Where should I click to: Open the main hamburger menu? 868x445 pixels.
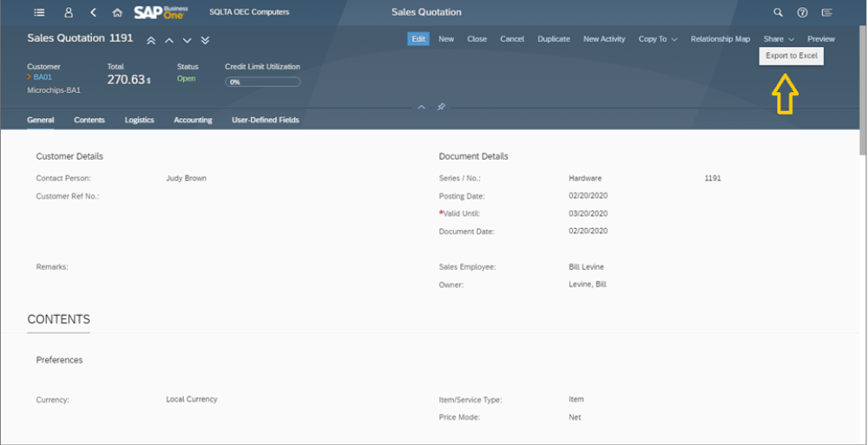tap(39, 12)
